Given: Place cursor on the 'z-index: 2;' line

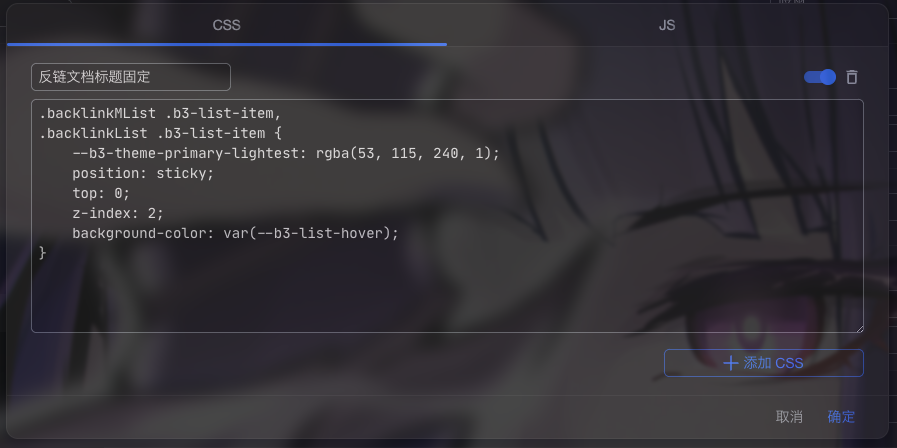Looking at the screenshot, I should coord(118,213).
